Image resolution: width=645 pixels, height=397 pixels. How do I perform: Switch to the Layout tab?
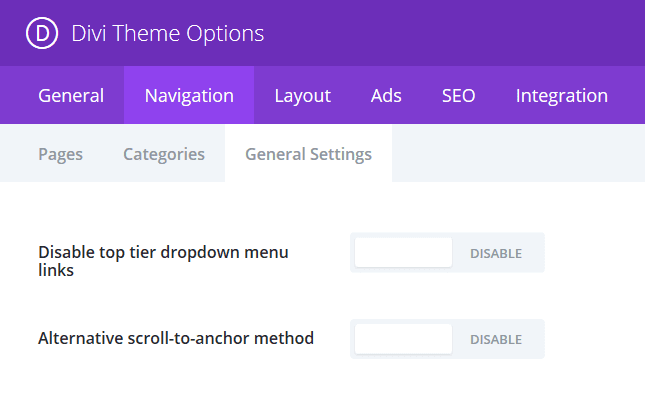click(302, 95)
